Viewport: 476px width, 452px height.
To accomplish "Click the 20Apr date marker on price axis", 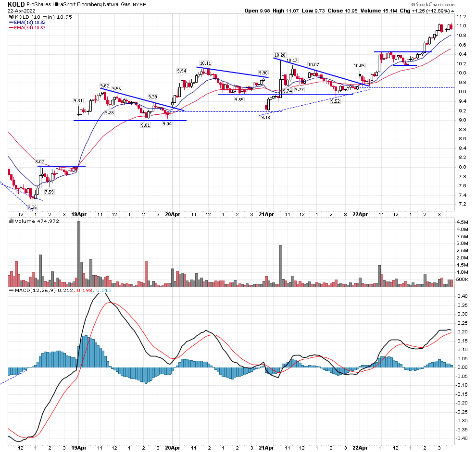I will pos(173,215).
